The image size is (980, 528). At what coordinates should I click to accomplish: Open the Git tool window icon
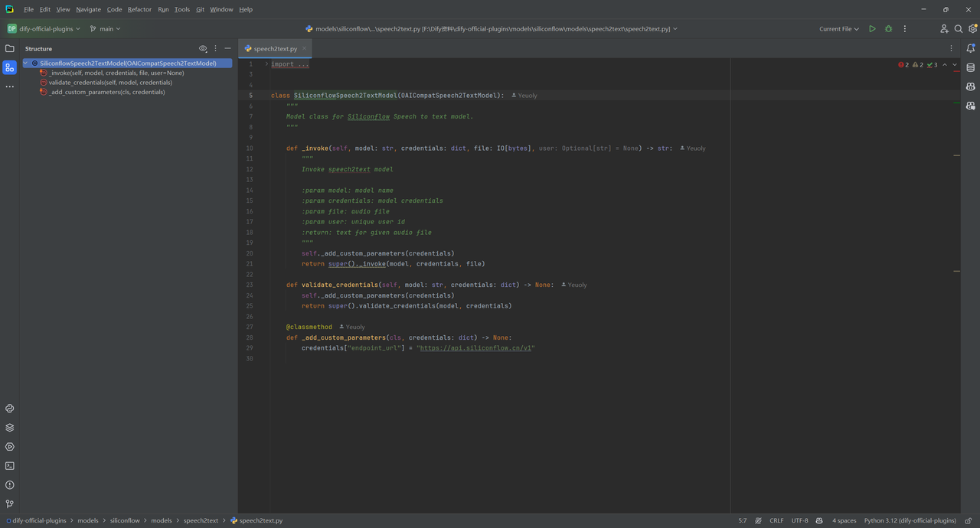(9, 504)
